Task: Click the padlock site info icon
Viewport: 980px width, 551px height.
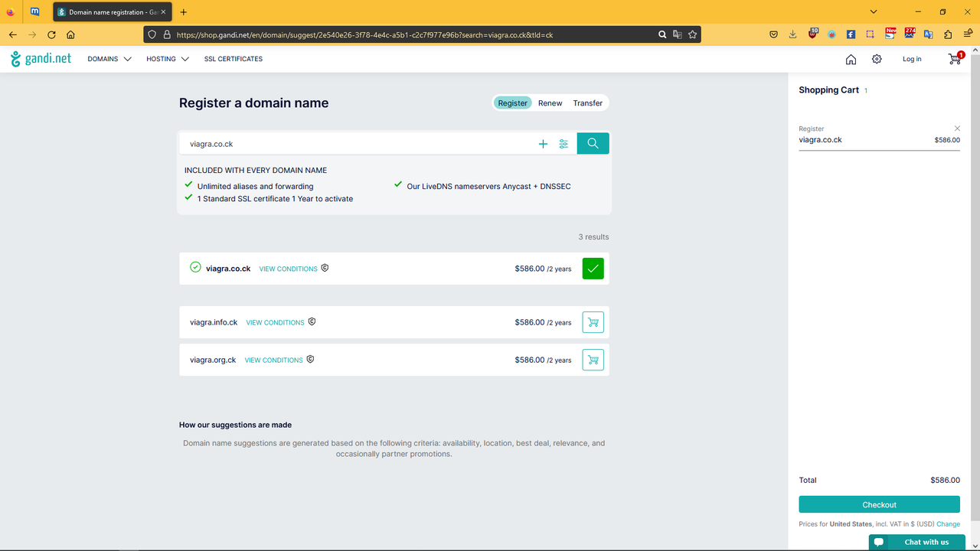Action: pos(166,34)
